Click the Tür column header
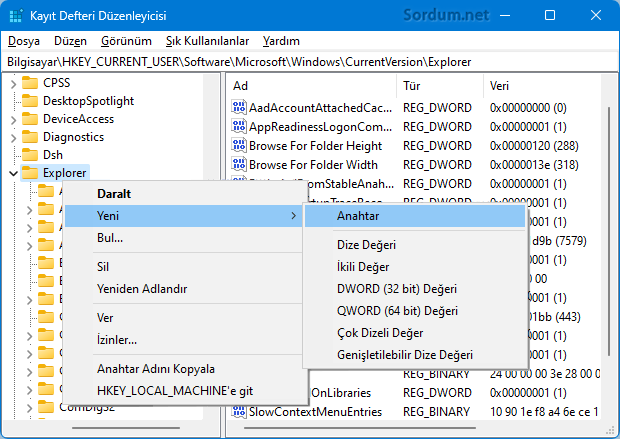620x439 pixels. 440,86
